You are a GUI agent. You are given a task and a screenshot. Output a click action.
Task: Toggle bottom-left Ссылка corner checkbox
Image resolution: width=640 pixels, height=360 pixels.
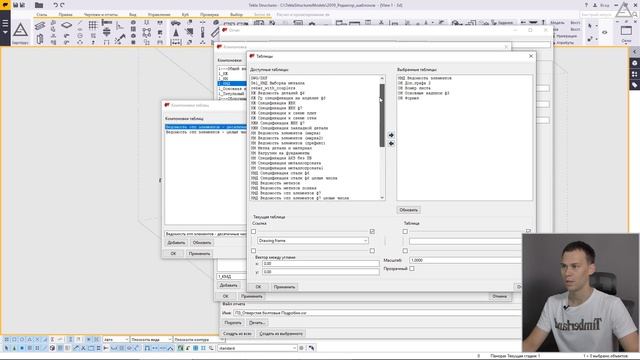(x=253, y=251)
